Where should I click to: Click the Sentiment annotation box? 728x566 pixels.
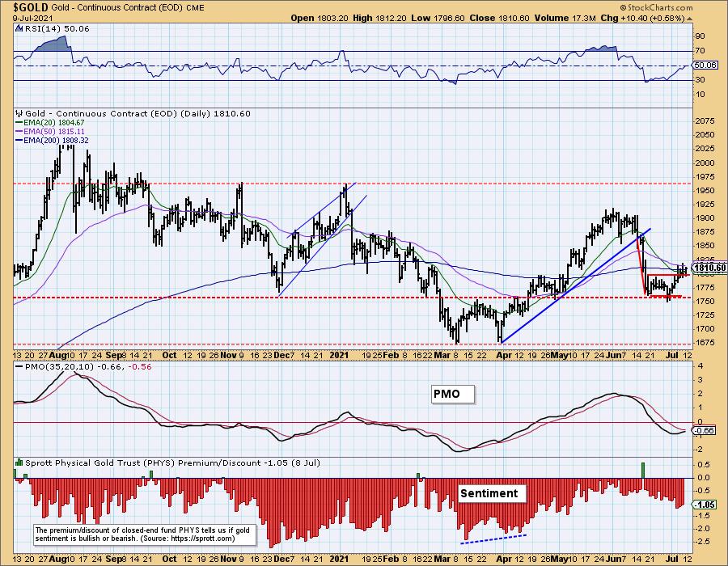pyautogui.click(x=492, y=493)
